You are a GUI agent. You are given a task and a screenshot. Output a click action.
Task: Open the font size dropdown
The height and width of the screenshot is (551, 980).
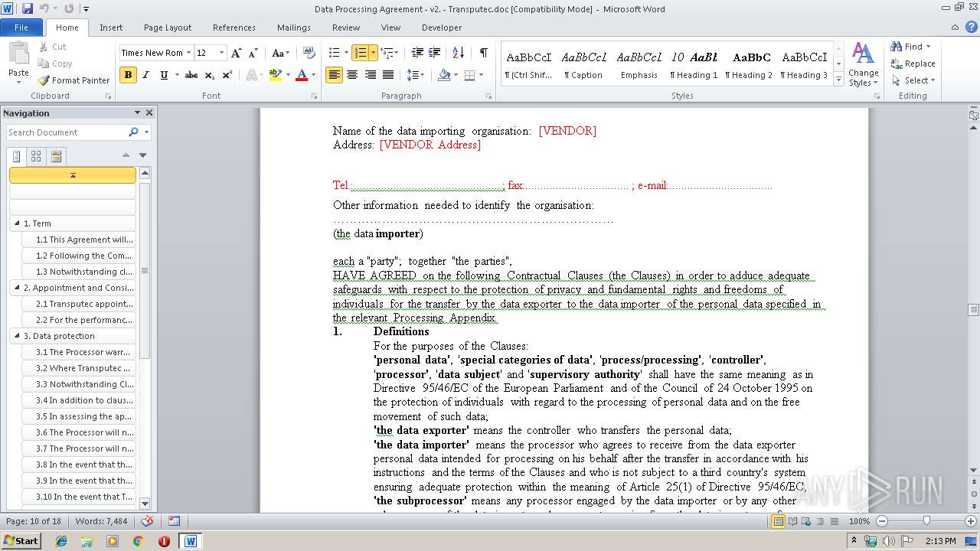point(222,53)
